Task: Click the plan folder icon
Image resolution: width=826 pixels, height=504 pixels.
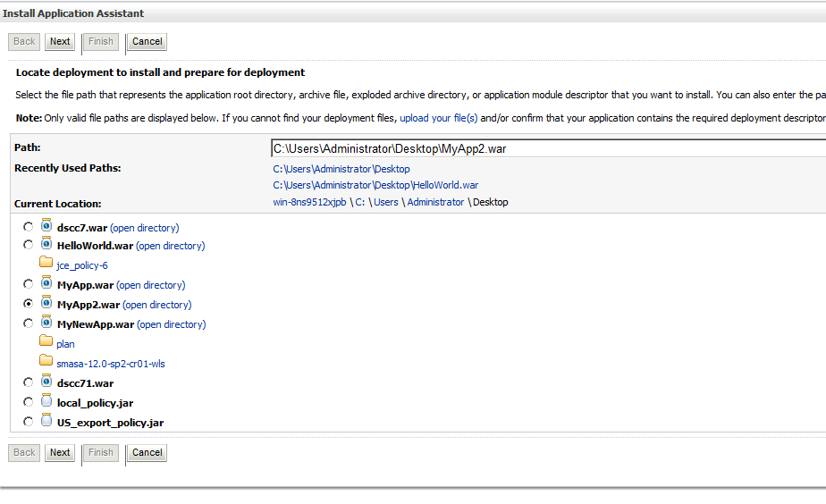Action: point(46,340)
